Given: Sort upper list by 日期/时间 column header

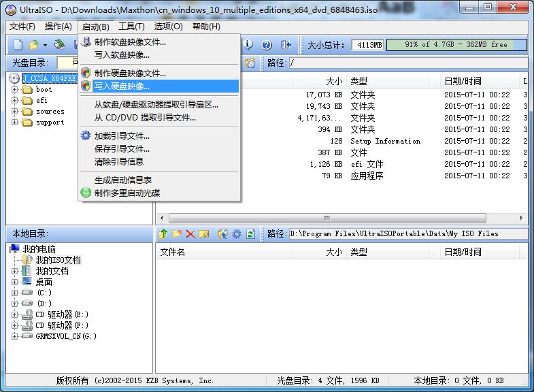Looking at the screenshot, I should coord(479,82).
